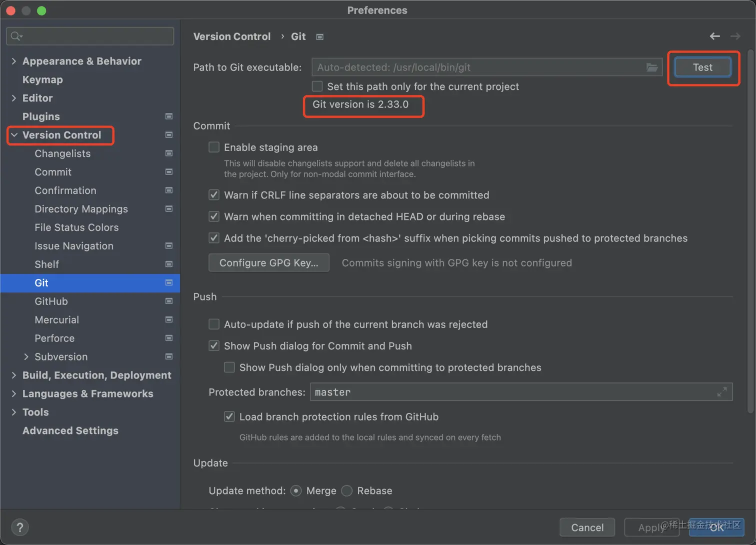This screenshot has width=756, height=545.
Task: Expand the Tools section
Action: click(x=14, y=412)
